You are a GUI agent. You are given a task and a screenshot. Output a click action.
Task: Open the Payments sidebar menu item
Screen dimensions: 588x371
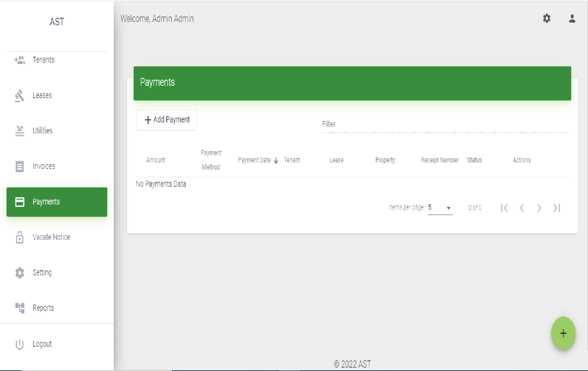click(x=57, y=202)
